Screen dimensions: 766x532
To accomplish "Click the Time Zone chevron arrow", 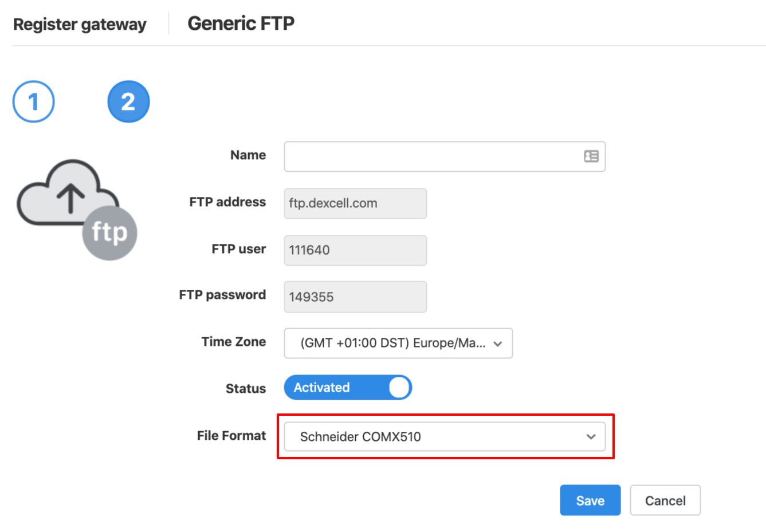I will tap(498, 344).
